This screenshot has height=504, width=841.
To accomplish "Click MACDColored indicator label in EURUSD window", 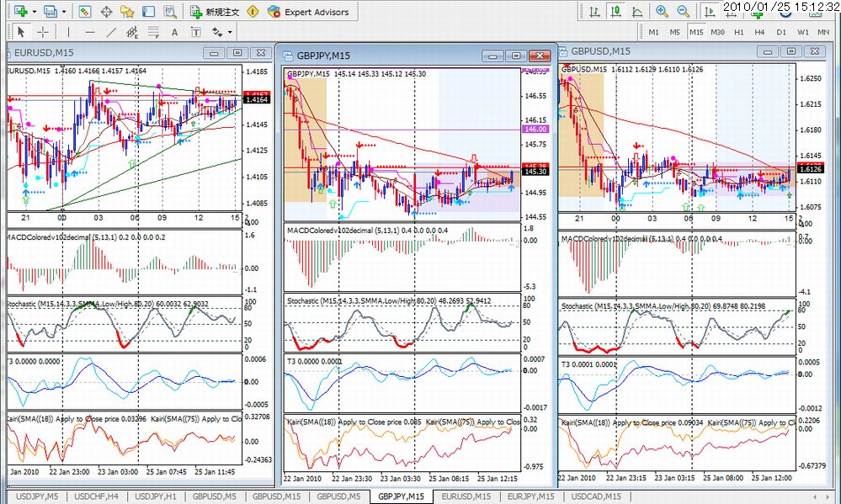I will pos(86,237).
